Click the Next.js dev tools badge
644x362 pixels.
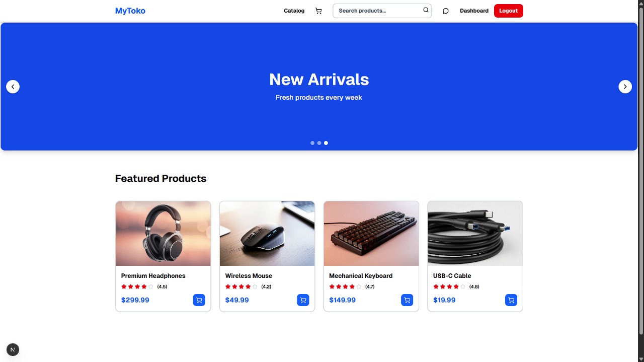pos(13,349)
